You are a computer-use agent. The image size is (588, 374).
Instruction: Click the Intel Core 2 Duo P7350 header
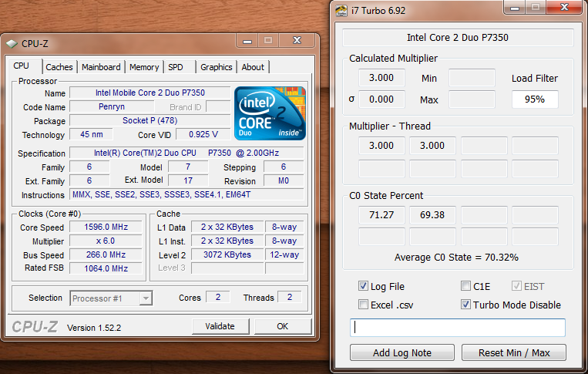click(458, 38)
